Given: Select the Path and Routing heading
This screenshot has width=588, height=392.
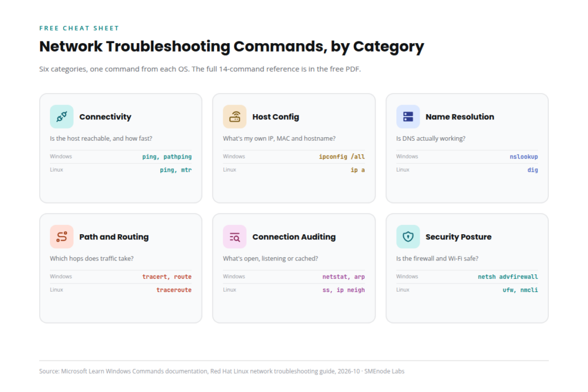Looking at the screenshot, I should click(x=114, y=237).
